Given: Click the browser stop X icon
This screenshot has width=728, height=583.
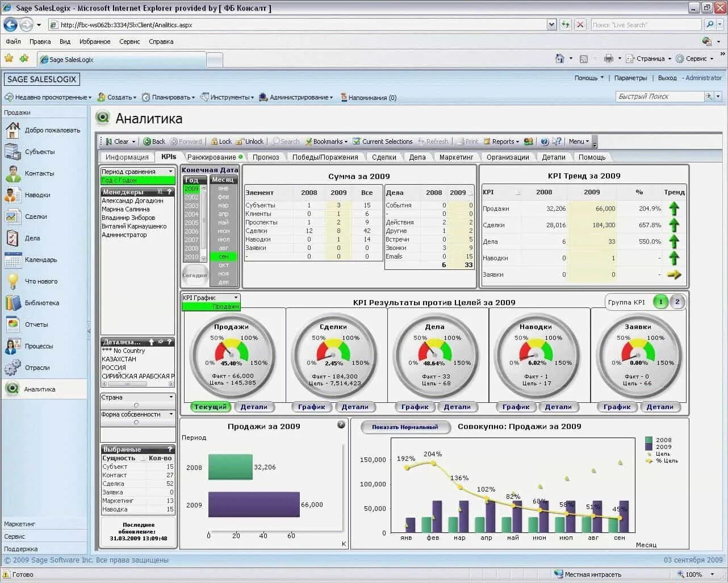Looking at the screenshot, I should [x=580, y=25].
